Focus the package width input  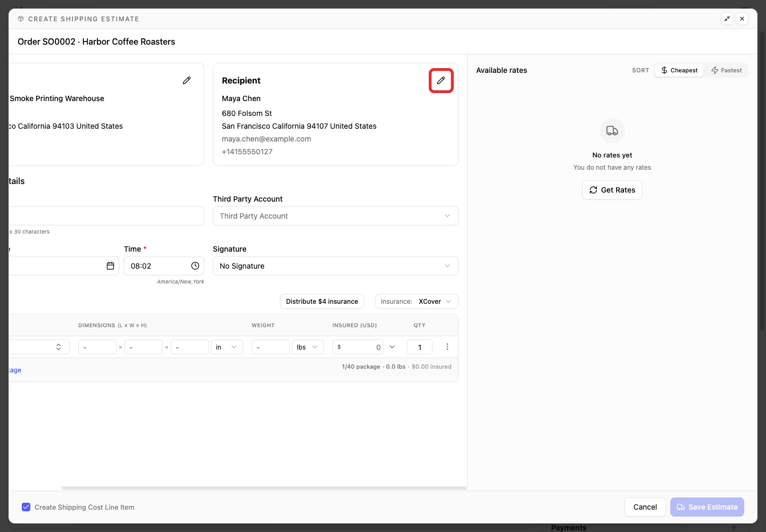click(x=144, y=347)
